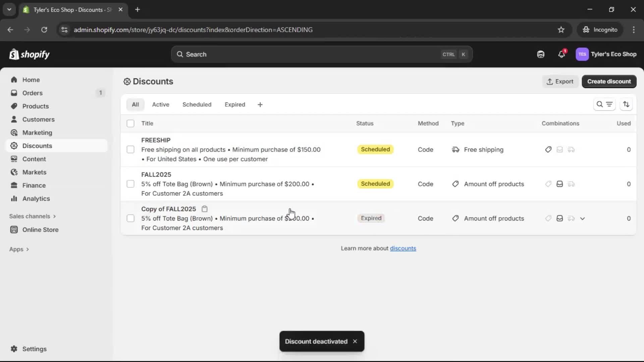Open the sort options with the arrows icon

pyautogui.click(x=627, y=104)
